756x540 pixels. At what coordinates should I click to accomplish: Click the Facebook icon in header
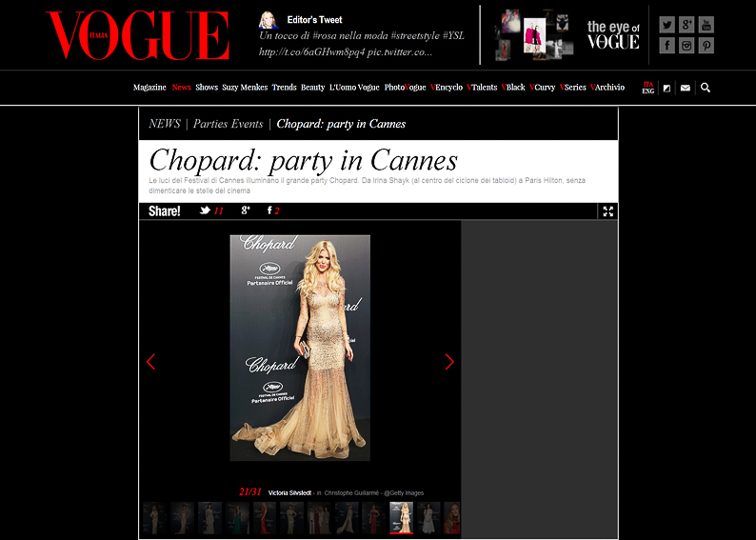click(666, 46)
